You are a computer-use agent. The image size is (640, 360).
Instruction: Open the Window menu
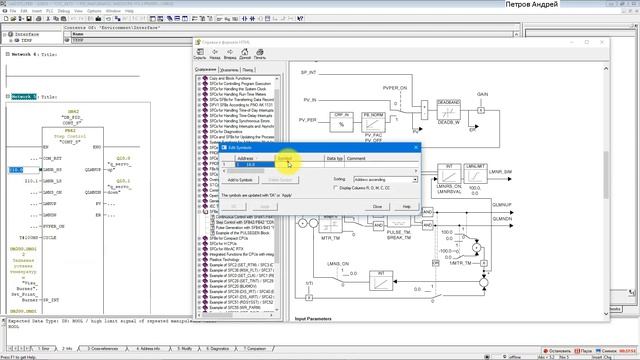113,11
